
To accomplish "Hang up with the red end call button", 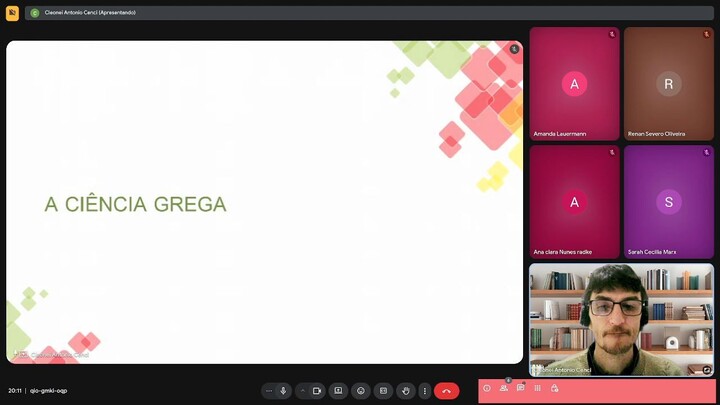I will (x=446, y=391).
